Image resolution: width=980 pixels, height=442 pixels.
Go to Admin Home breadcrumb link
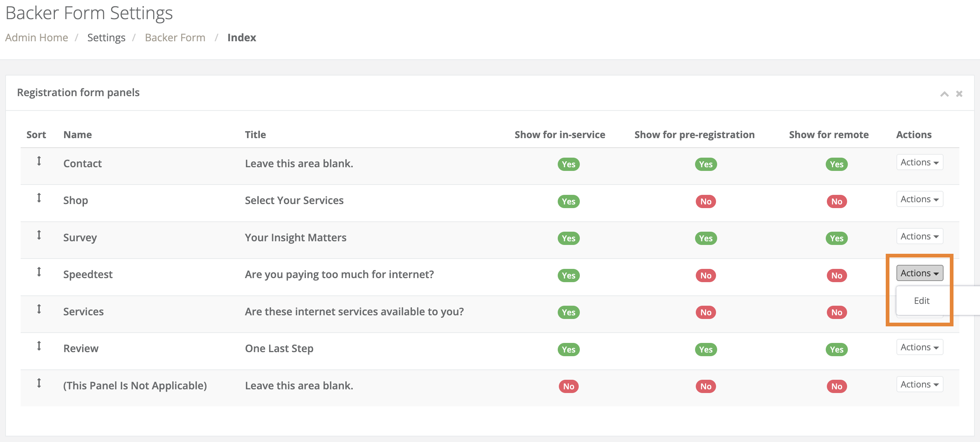(36, 38)
